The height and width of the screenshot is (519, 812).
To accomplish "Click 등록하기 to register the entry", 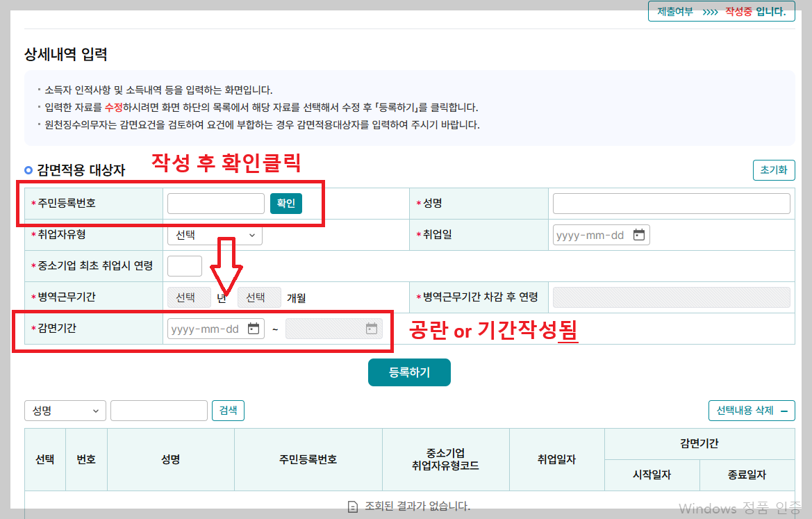I will [x=409, y=372].
